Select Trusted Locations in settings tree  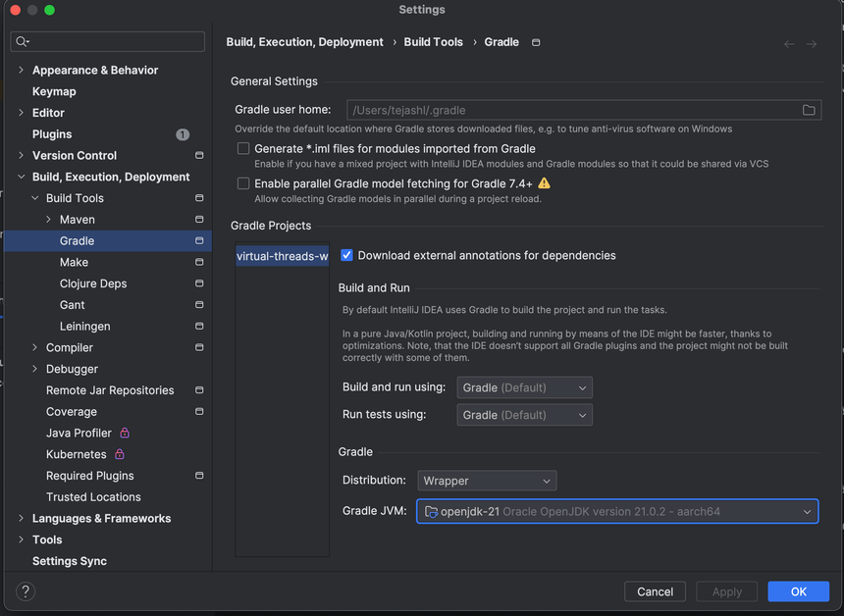(x=93, y=497)
